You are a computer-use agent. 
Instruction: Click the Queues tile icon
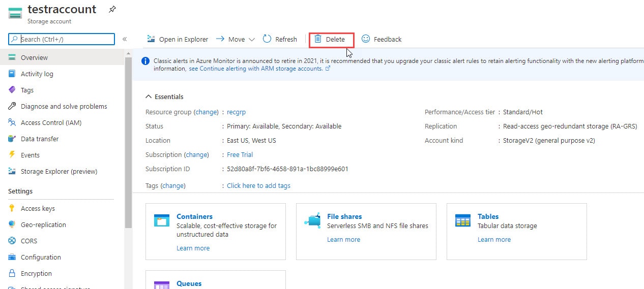[161, 285]
